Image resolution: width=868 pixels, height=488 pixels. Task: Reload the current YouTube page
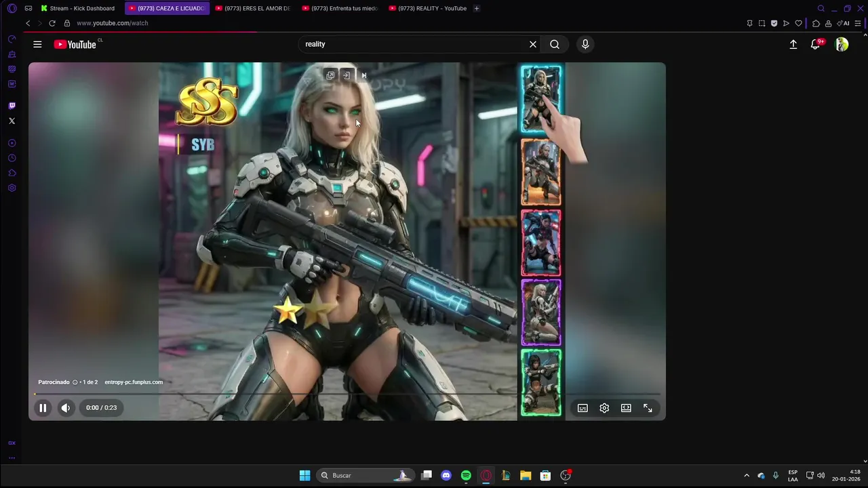(52, 23)
